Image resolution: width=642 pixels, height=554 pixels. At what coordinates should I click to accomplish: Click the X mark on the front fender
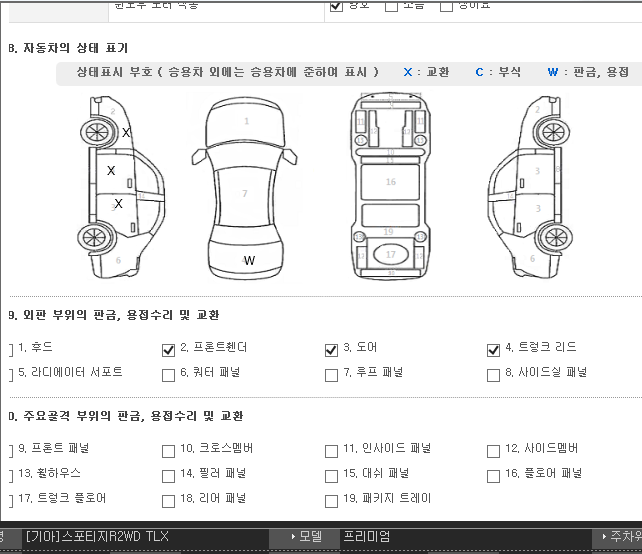126,132
